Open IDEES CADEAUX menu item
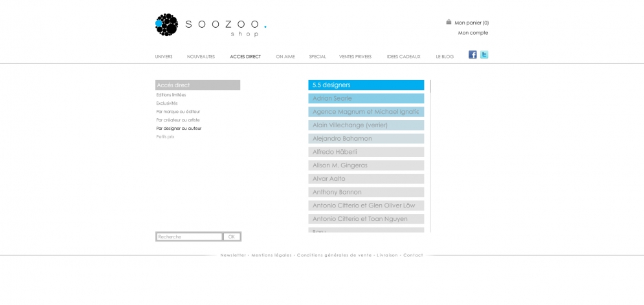The height and width of the screenshot is (305, 644). 404,57
